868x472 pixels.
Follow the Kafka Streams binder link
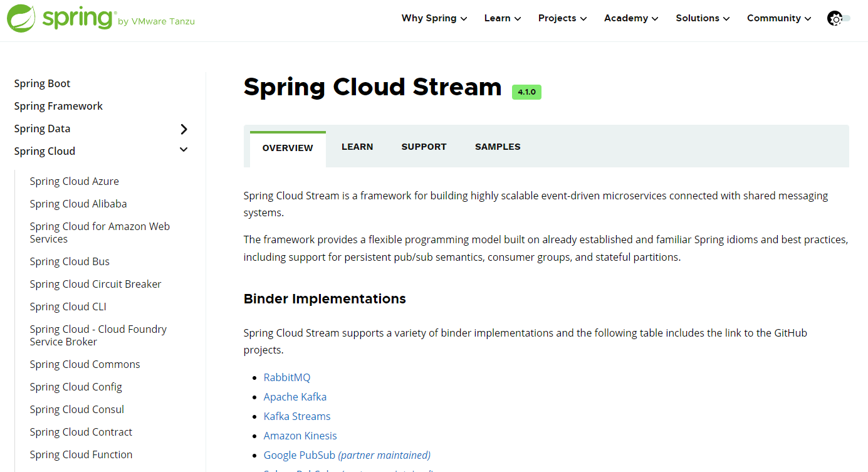(x=297, y=416)
